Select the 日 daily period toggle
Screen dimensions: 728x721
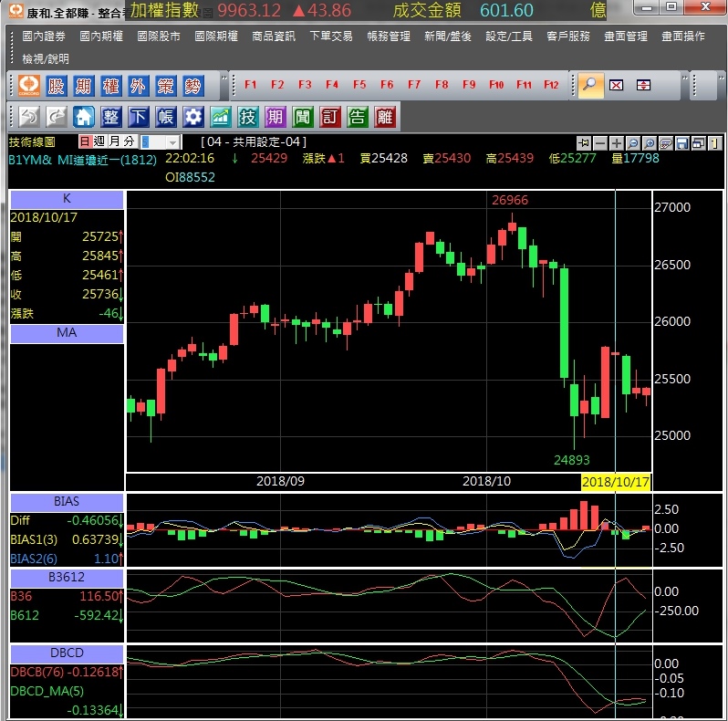85,141
